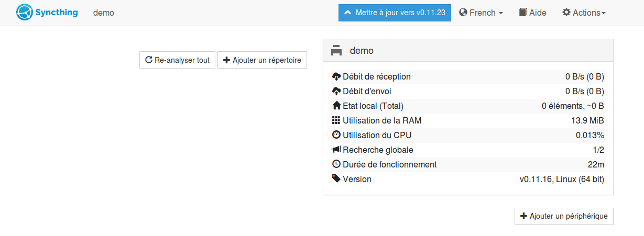Click the tag icon beside Version
This screenshot has width=644, height=236.
pyautogui.click(x=336, y=179)
